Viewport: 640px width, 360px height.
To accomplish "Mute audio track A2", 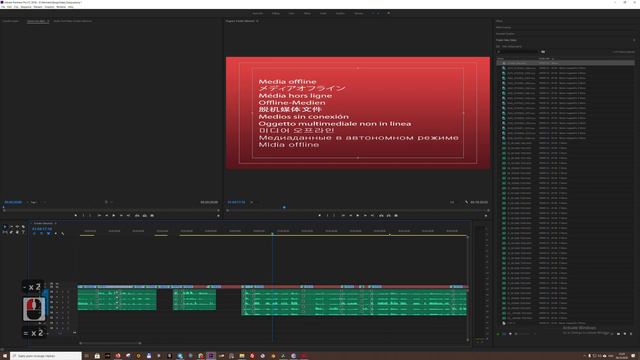I will point(57,298).
